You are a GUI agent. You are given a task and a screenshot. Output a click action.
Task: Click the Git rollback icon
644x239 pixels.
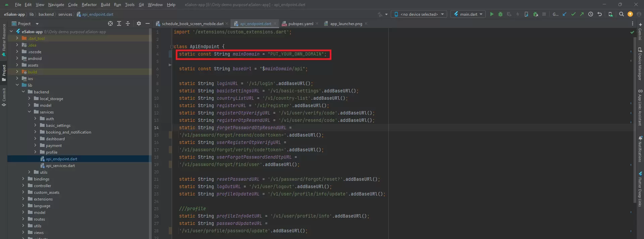(599, 14)
